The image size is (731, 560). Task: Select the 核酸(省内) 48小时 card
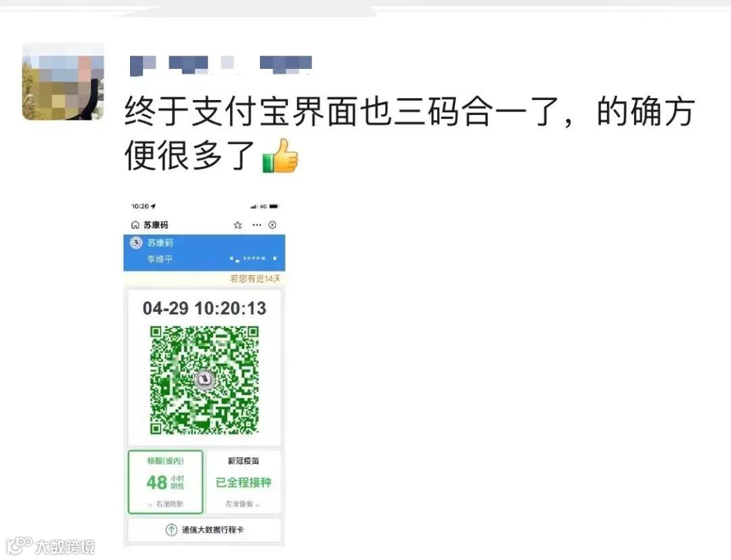(166, 482)
